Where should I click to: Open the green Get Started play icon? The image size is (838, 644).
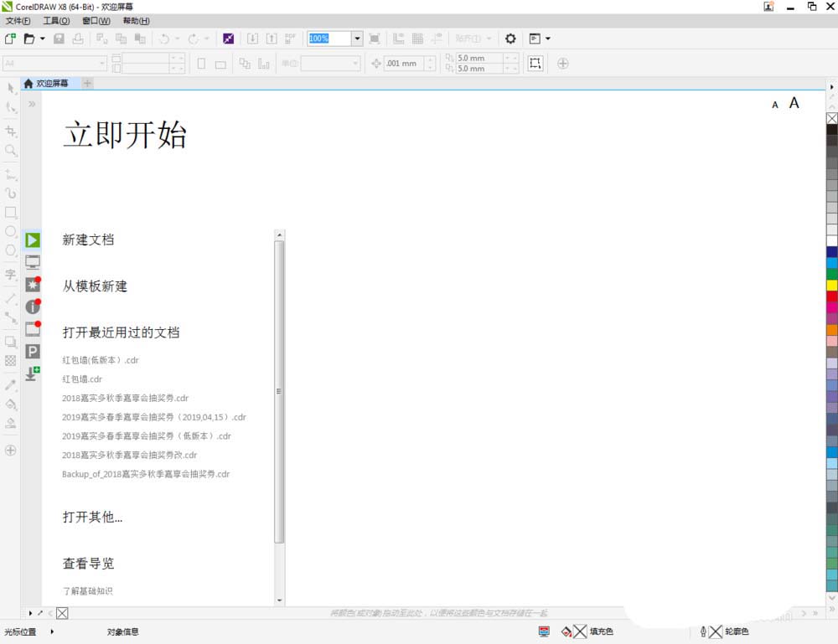click(33, 240)
